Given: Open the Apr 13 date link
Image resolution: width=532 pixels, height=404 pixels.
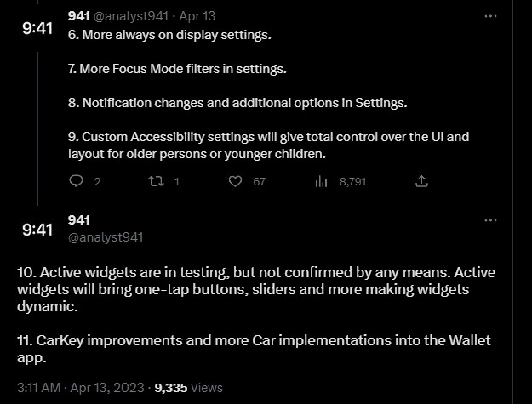Looking at the screenshot, I should (x=197, y=16).
